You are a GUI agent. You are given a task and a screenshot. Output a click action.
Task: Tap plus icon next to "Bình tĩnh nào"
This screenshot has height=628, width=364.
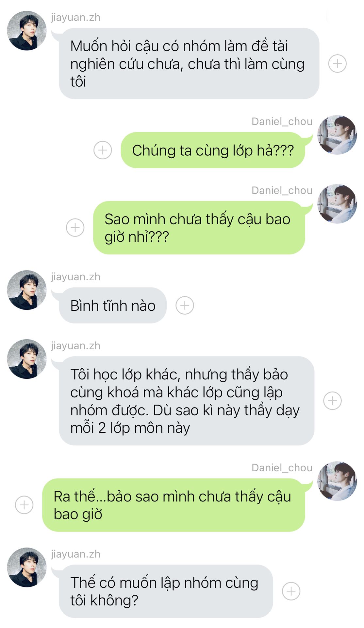(x=185, y=305)
